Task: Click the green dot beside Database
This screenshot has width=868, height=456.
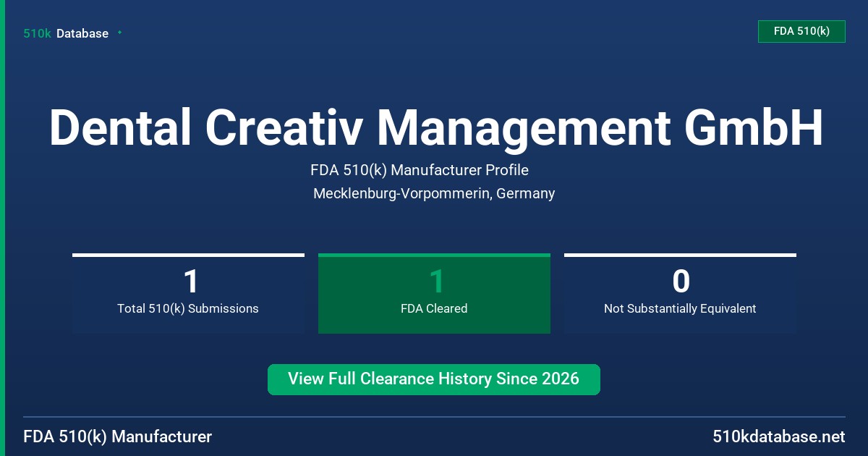Action: point(119,33)
